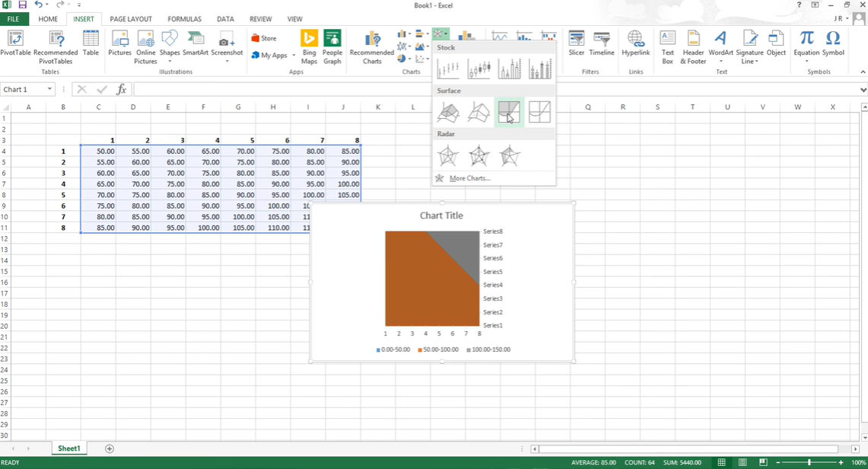This screenshot has height=469, width=868.
Task: Open the Office Store
Action: click(263, 38)
